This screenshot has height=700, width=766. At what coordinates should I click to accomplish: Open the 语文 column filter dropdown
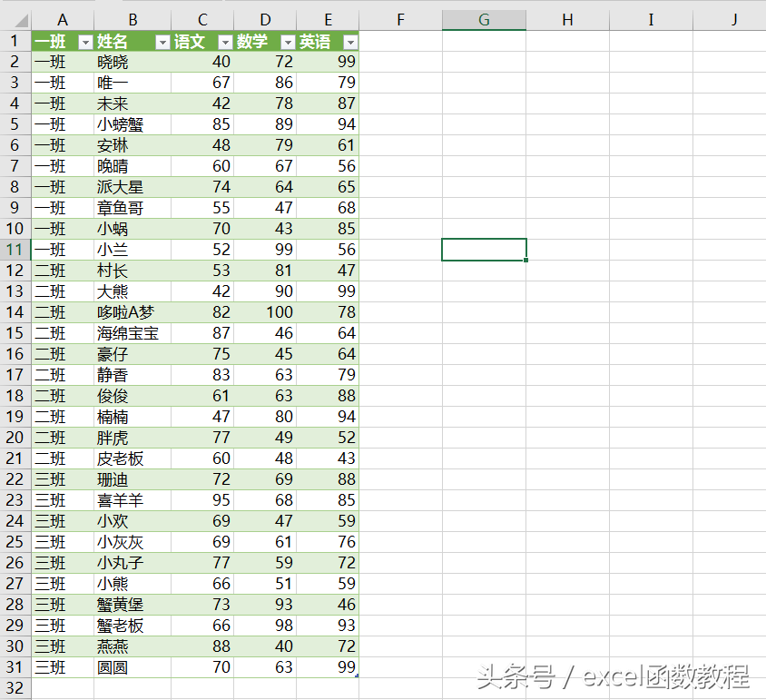point(225,43)
